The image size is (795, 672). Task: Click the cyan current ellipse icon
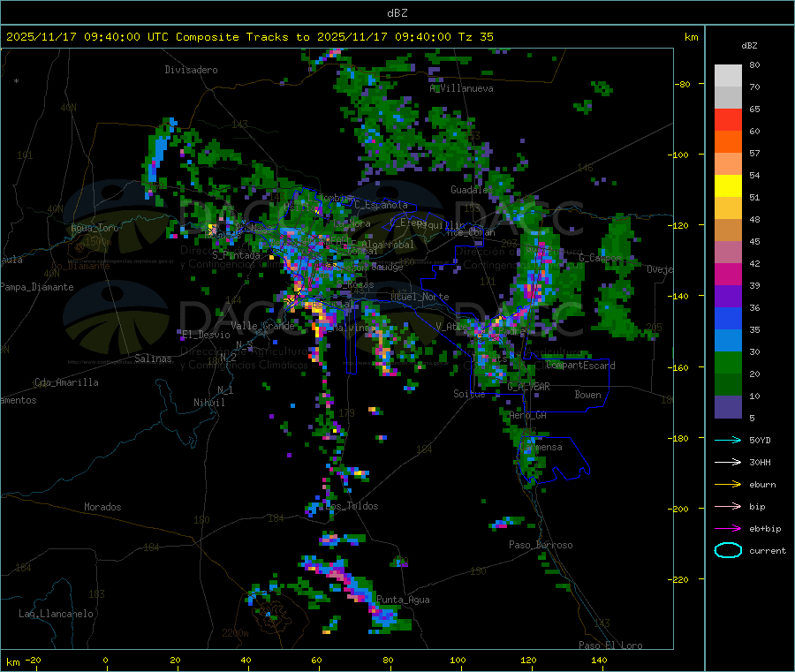(728, 550)
